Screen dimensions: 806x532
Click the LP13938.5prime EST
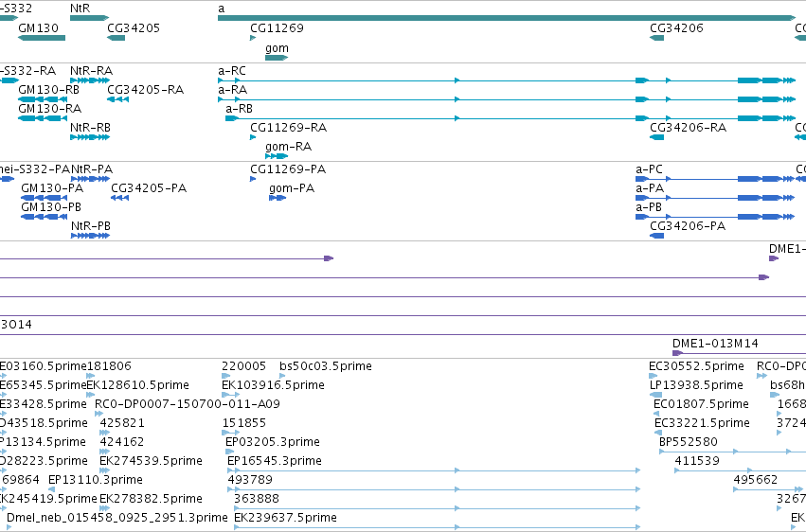[x=656, y=396]
